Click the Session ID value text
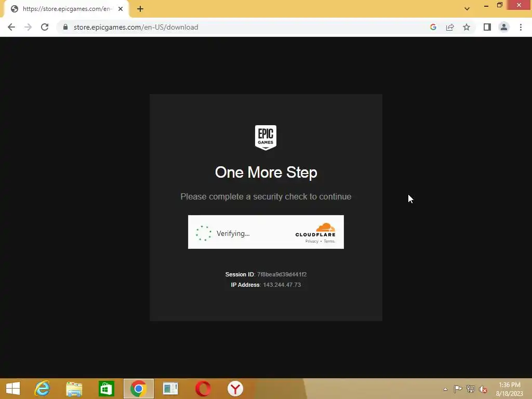 pyautogui.click(x=282, y=274)
